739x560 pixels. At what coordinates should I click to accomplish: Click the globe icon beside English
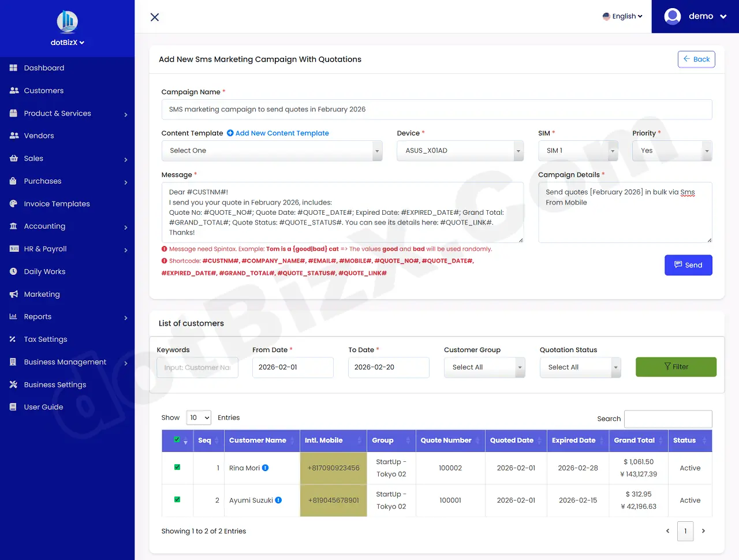click(606, 16)
